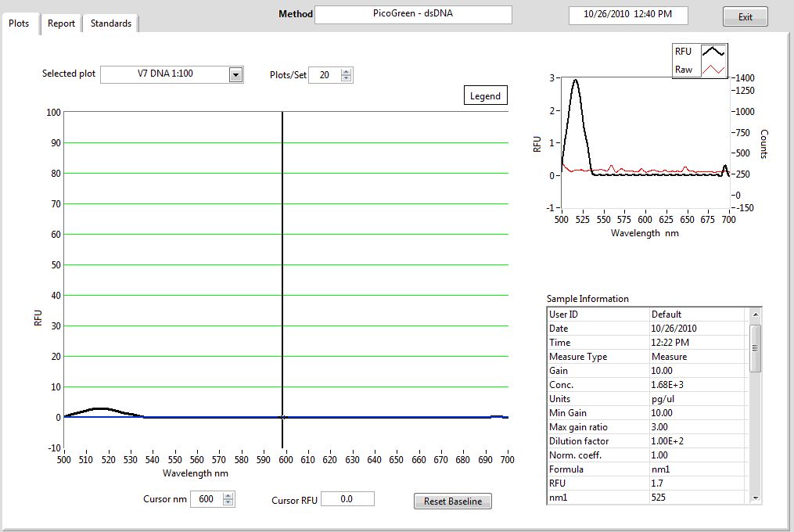
Task: Open the Standards tab
Action: coord(111,23)
